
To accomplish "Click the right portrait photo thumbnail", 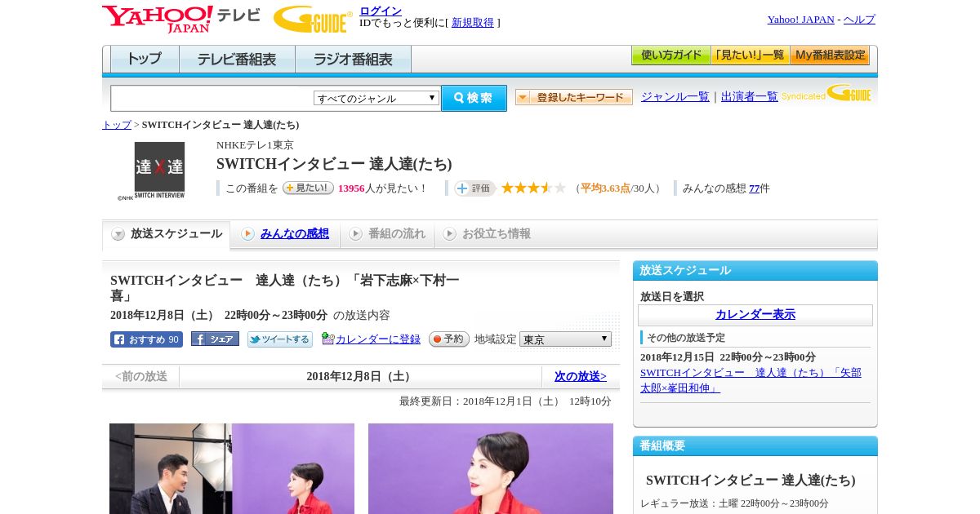I will point(491,468).
